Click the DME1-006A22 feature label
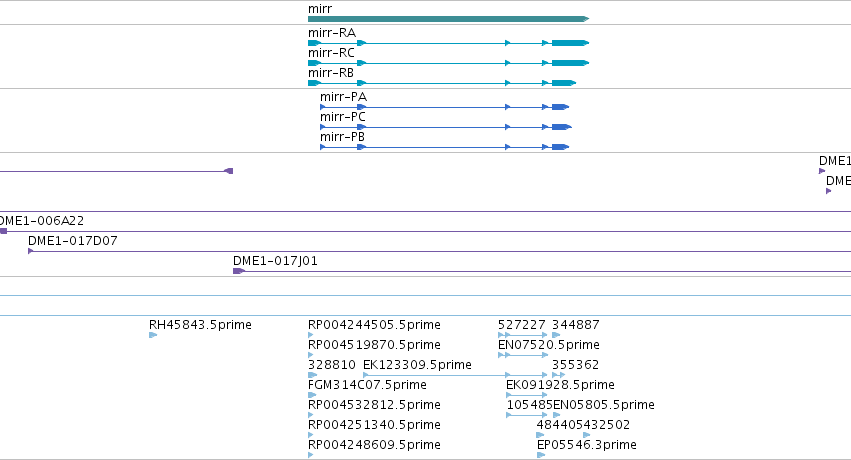 click(x=42, y=221)
